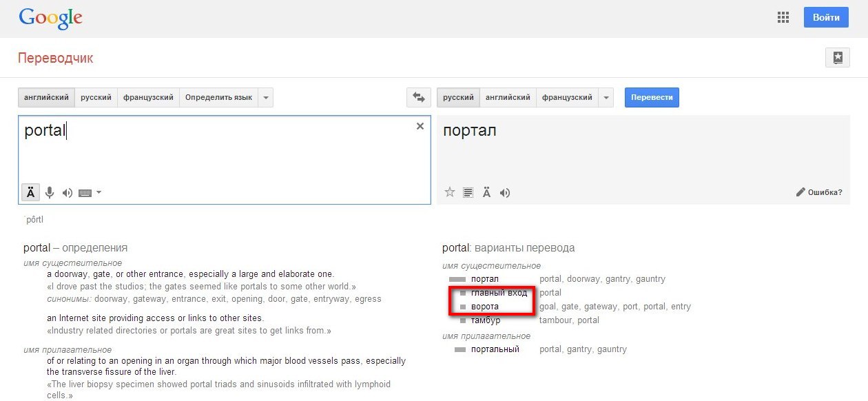Open the phrasebook star bookmark icon

(x=837, y=58)
